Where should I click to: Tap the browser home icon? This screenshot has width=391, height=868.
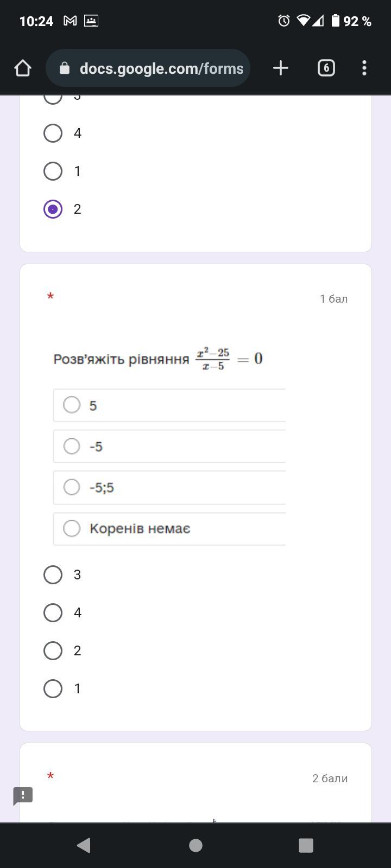click(23, 68)
